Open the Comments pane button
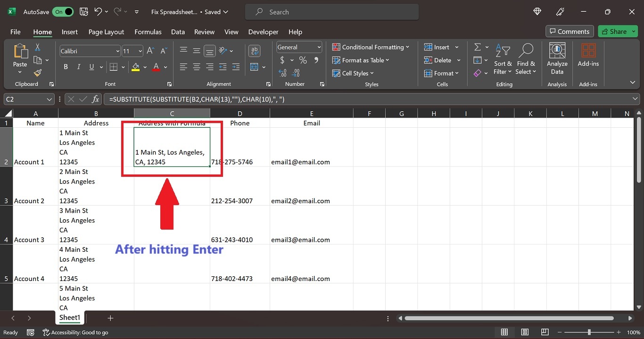 point(569,32)
